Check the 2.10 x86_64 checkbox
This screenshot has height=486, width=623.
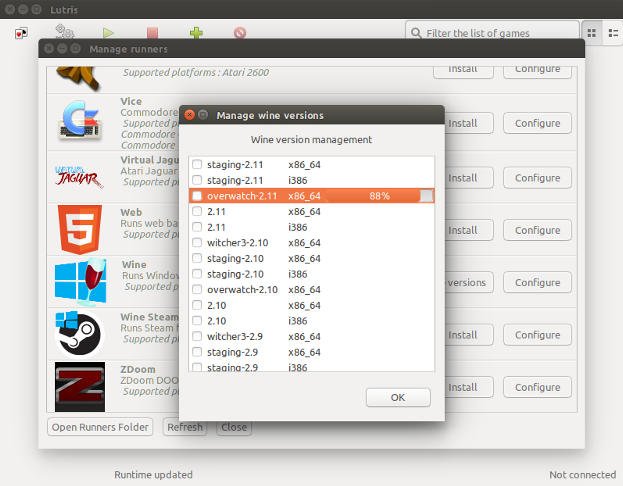(x=197, y=305)
